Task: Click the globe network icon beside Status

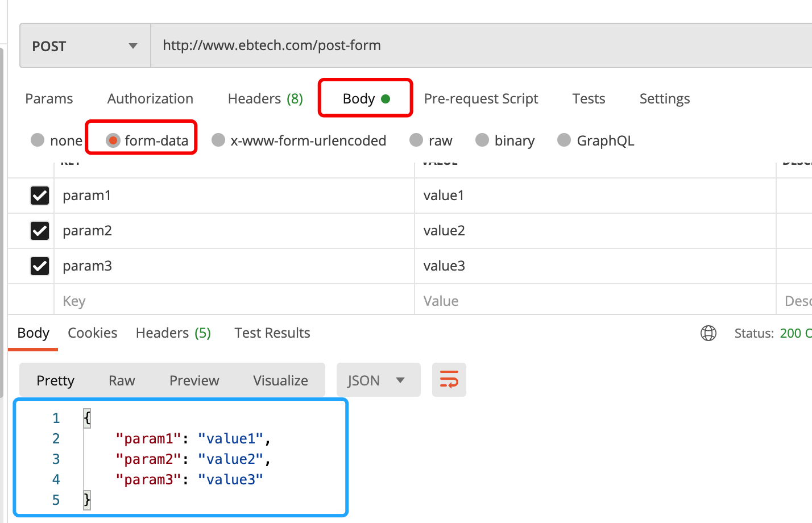Action: coord(709,333)
